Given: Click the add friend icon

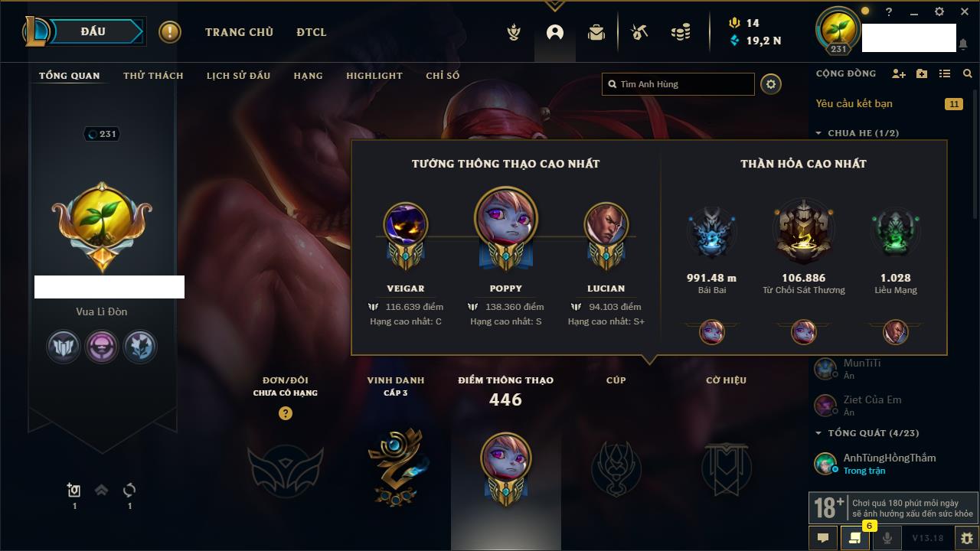Looking at the screenshot, I should (x=899, y=73).
